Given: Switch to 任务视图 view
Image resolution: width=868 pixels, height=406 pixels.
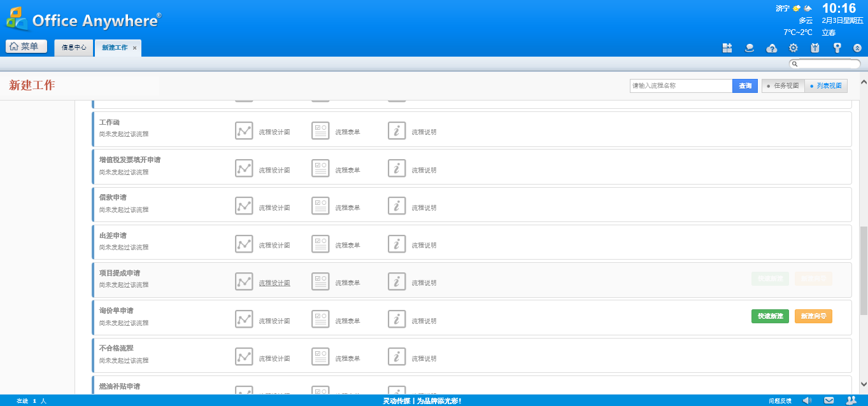Looking at the screenshot, I should pyautogui.click(x=783, y=86).
